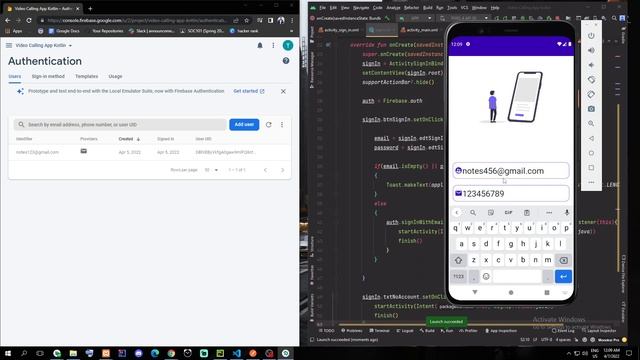This screenshot has height=360, width=640.
Task: Take emulator screenshot with camera icon
Action: click(x=591, y=109)
